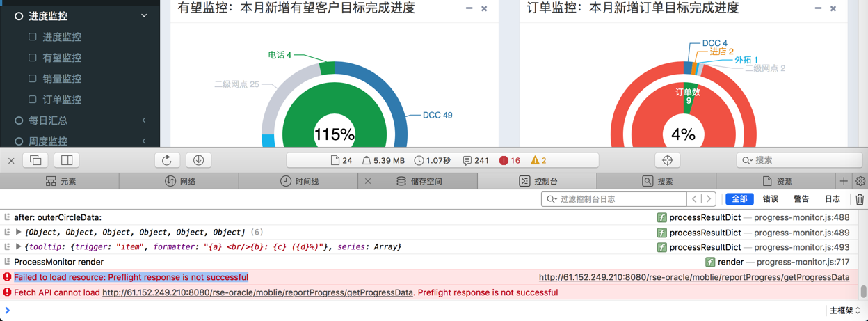Filter console by 日志

pyautogui.click(x=833, y=199)
